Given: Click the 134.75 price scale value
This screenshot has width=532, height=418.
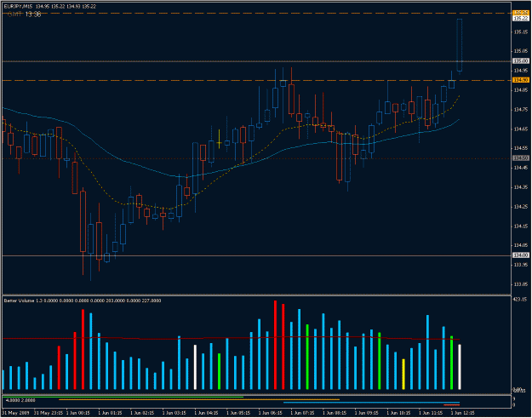Looking at the screenshot, I should (x=521, y=110).
